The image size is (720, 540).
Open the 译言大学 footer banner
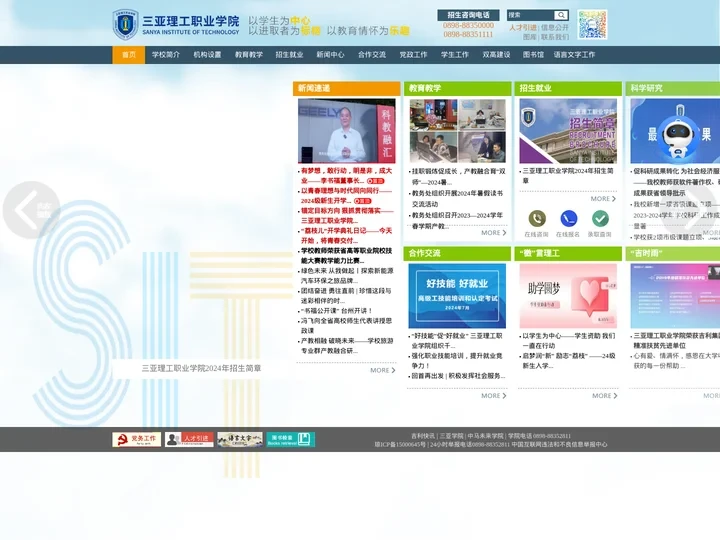240,439
